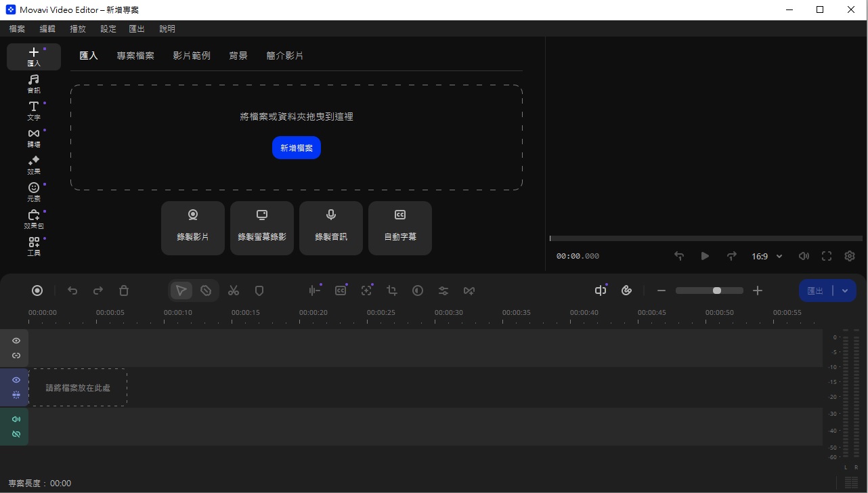Select the scissors cut tool in toolbar
Viewport: 868px width, 493px height.
(234, 291)
